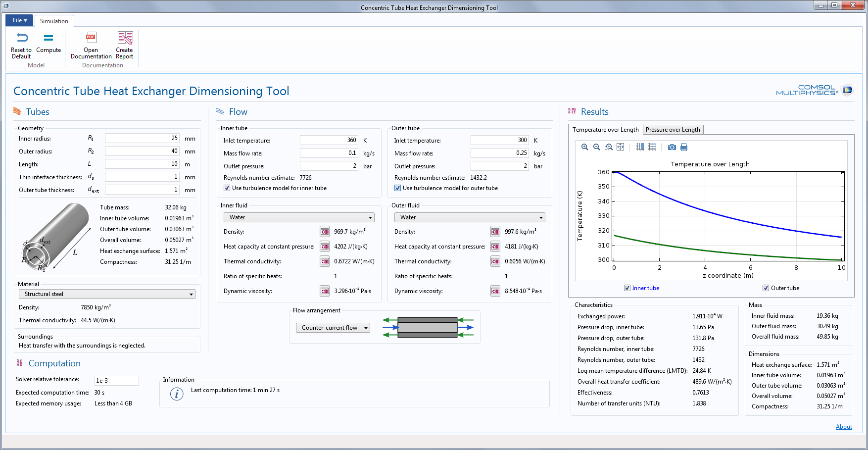868x450 pixels.
Task: Edit Solver relative tolerance field
Action: 117,381
